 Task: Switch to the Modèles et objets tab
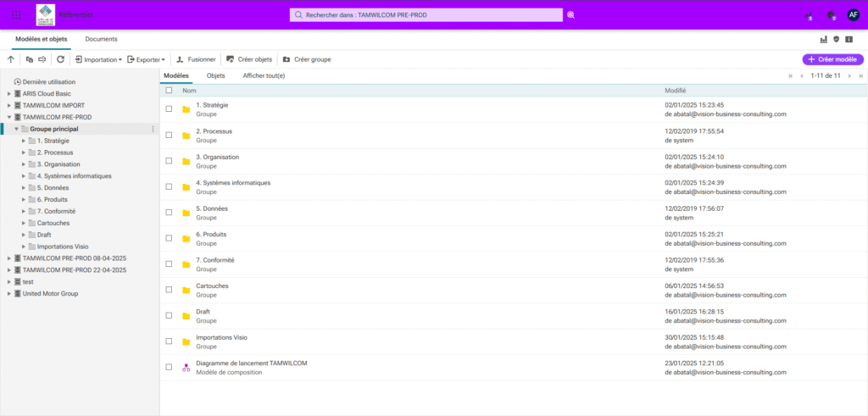pos(41,39)
